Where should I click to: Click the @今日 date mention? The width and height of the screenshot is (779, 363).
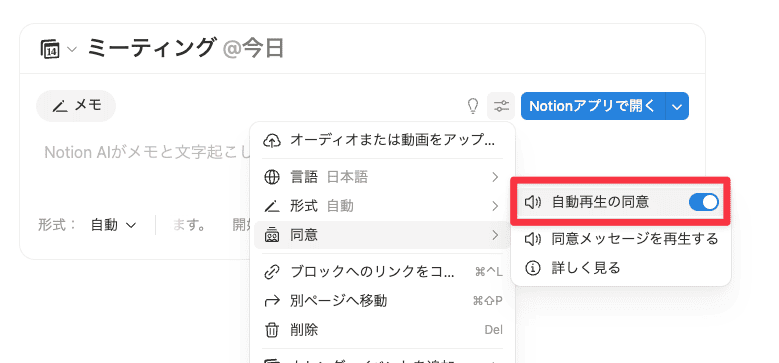[253, 49]
